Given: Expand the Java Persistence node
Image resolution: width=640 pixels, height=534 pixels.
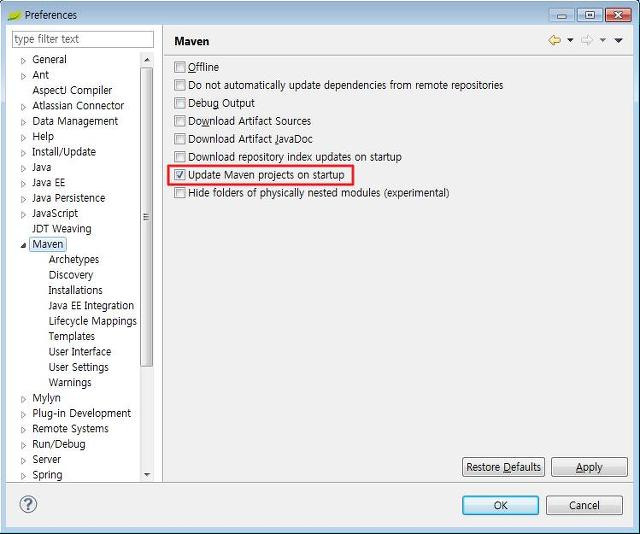Looking at the screenshot, I should tap(23, 199).
